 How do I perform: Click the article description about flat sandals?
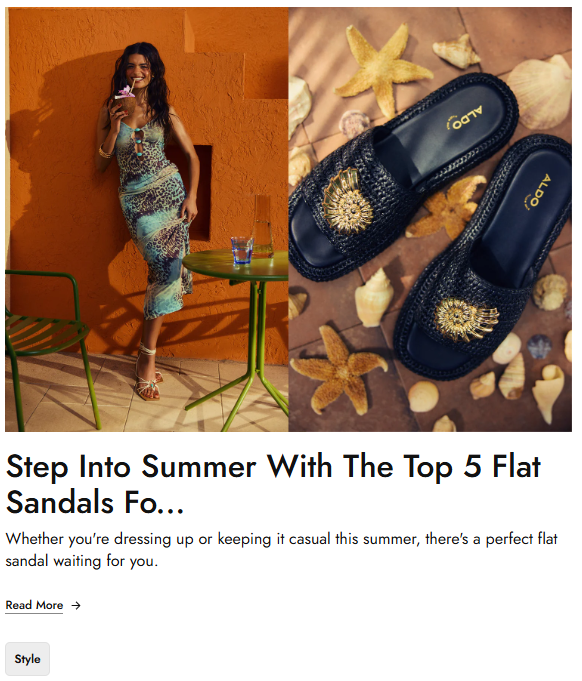tap(281, 550)
